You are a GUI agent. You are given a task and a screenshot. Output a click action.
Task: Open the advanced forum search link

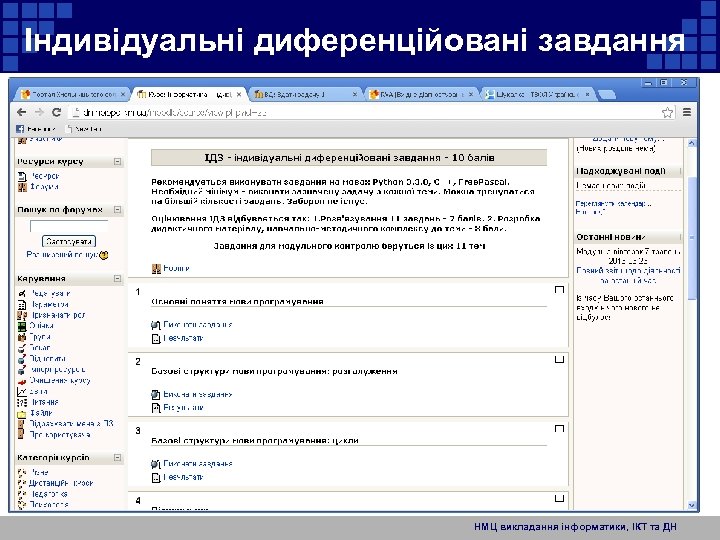pos(62,255)
